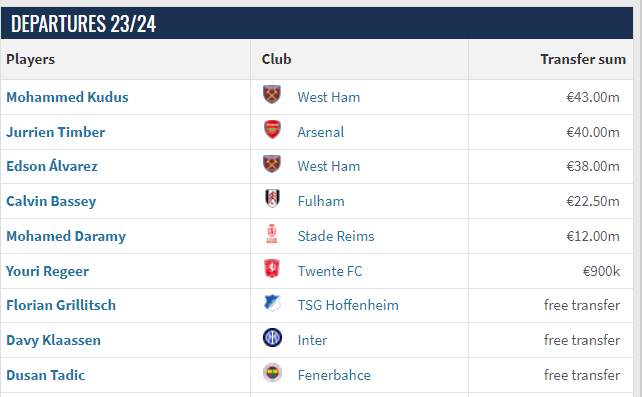Open Jurrien Timber player link
This screenshot has width=642, height=397.
(55, 132)
